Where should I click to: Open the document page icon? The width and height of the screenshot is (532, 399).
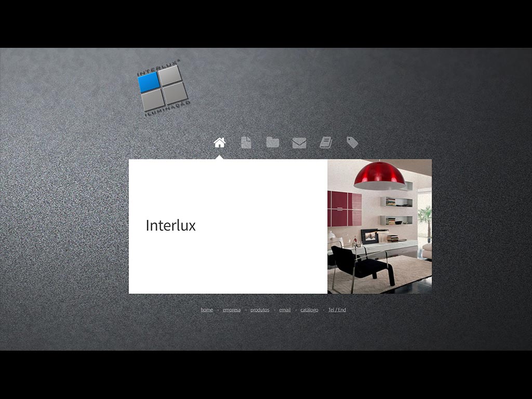pos(246,142)
